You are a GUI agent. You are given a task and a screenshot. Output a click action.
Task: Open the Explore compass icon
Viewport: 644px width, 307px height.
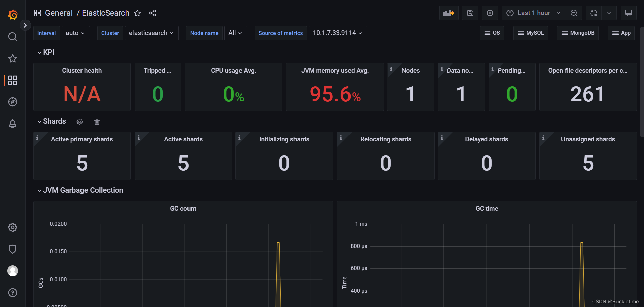point(13,102)
